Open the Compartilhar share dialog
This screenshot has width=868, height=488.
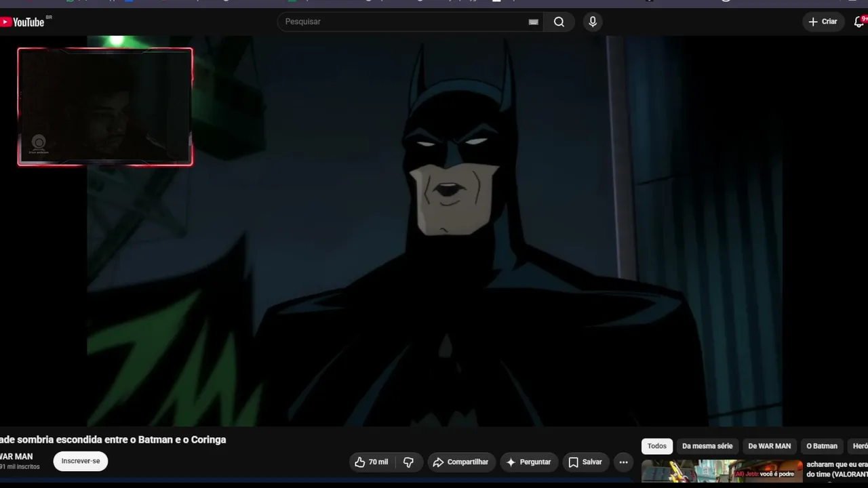click(460, 462)
